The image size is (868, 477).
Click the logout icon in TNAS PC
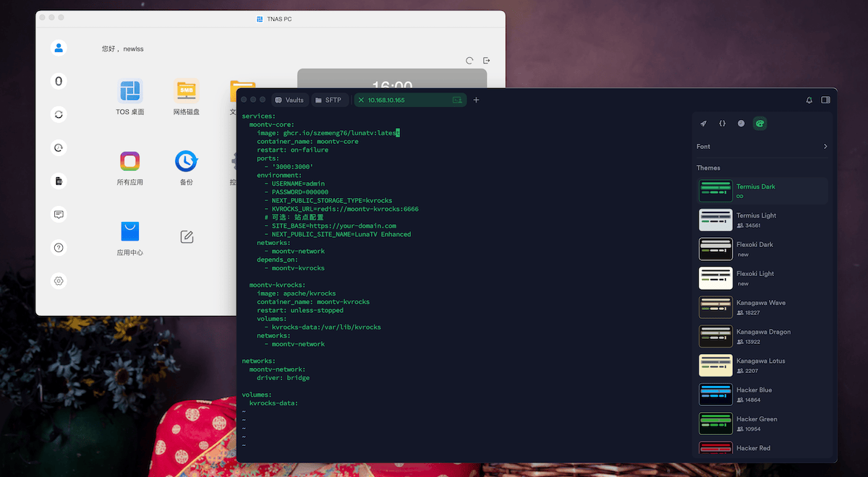coord(487,61)
